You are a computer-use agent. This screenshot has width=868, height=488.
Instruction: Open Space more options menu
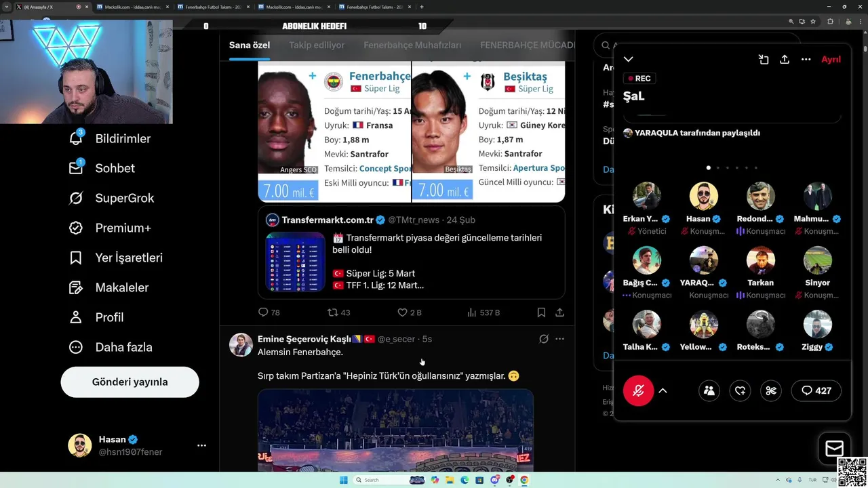806,60
